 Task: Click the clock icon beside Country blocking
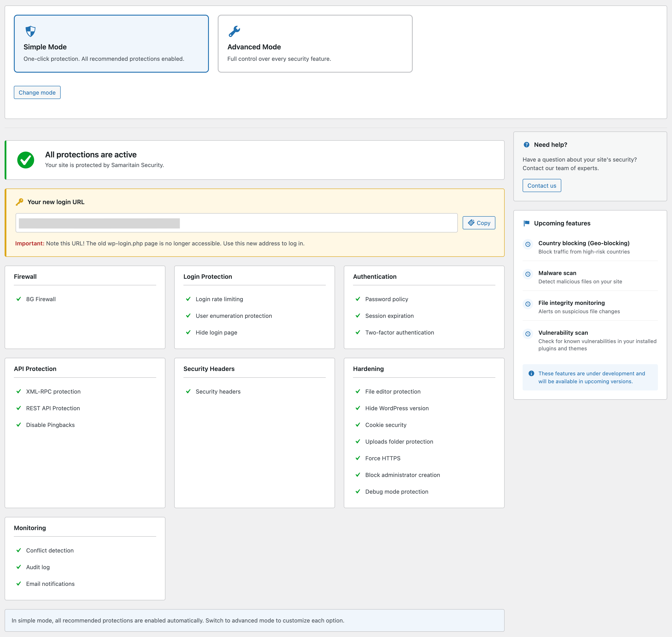click(x=528, y=245)
